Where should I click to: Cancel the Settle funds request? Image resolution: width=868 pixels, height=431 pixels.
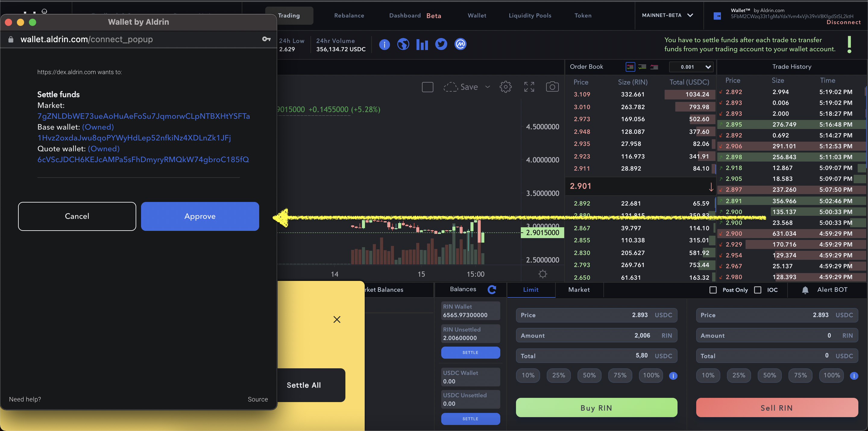[77, 216]
